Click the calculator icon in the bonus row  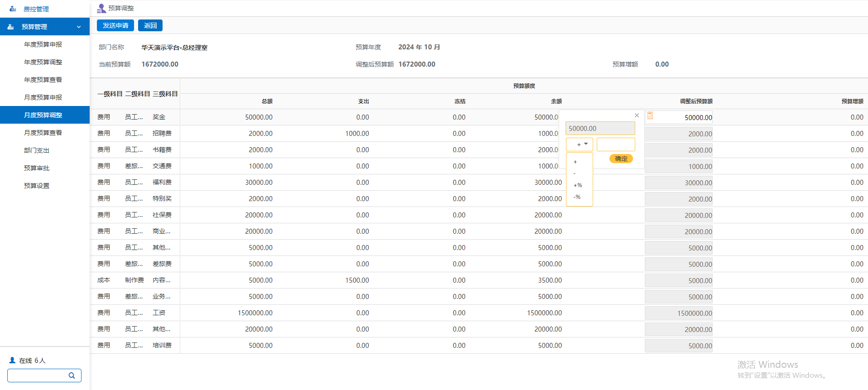click(x=650, y=116)
